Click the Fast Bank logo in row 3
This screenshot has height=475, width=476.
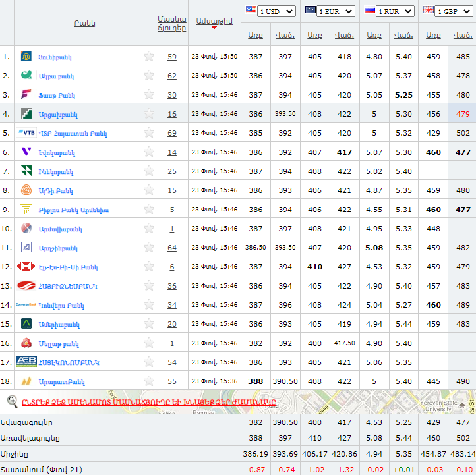point(26,94)
